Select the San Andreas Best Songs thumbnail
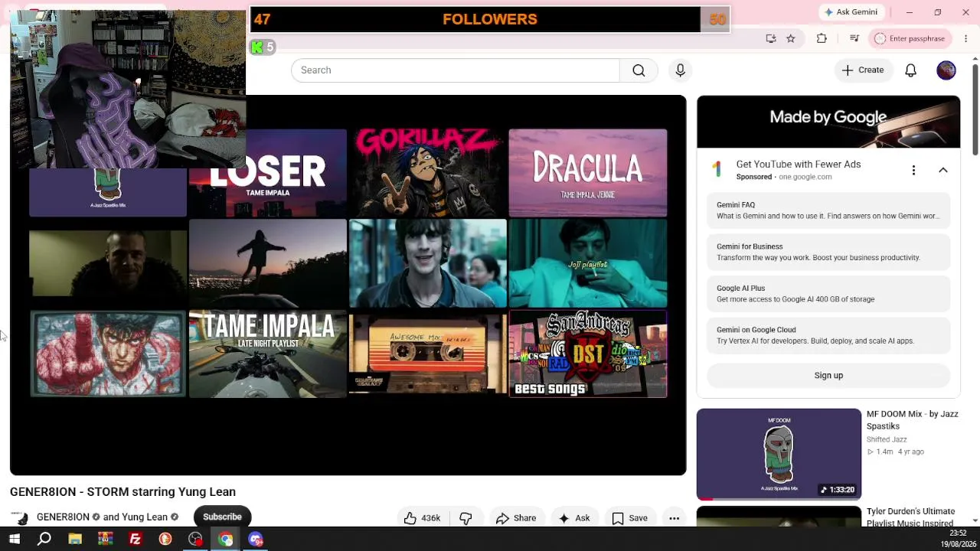 [x=588, y=354]
